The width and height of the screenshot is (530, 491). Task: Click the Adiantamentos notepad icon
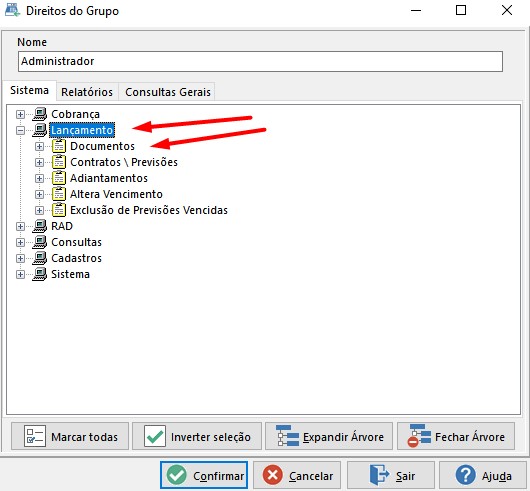coord(59,178)
